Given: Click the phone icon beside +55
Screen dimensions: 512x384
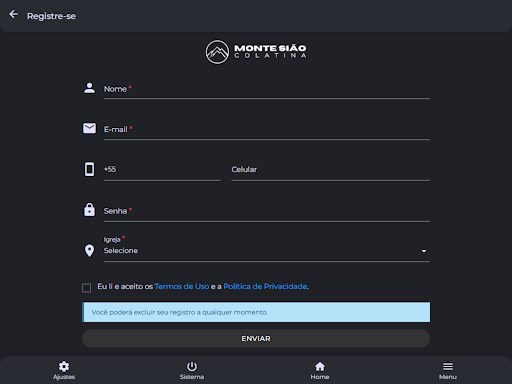Looking at the screenshot, I should click(89, 169).
